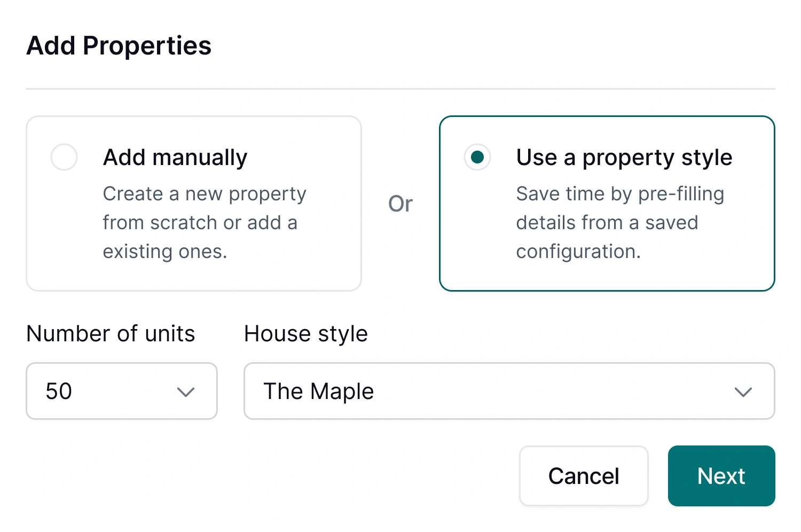Expand the chevron on the units selector
Viewport: 801px width, 532px height.
[x=186, y=393]
